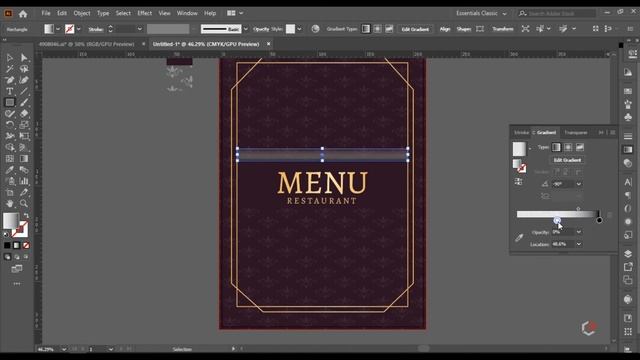Switch to the RGB/GPU Preview document tab
The image size is (640, 360).
[x=87, y=44]
